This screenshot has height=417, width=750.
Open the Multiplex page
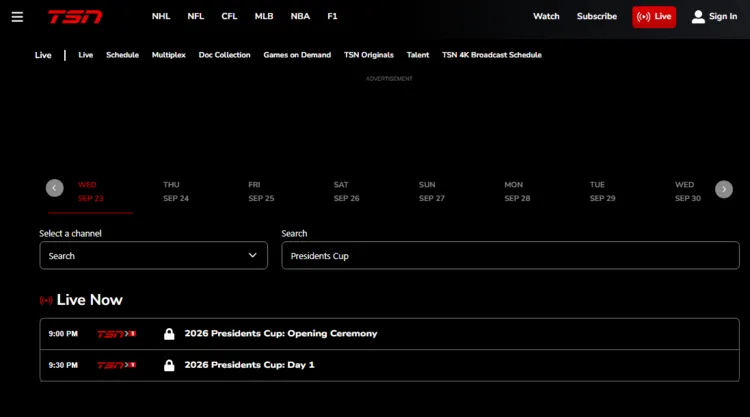pyautogui.click(x=168, y=55)
